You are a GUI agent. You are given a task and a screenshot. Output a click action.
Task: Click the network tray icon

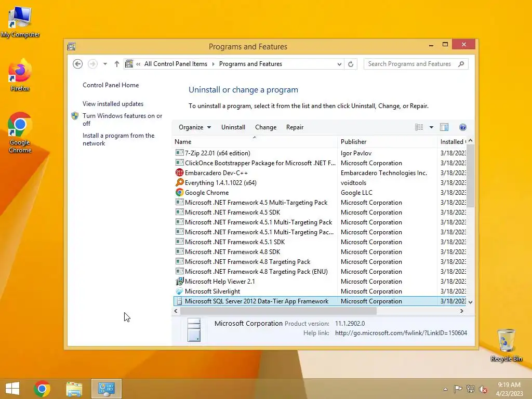(471, 389)
